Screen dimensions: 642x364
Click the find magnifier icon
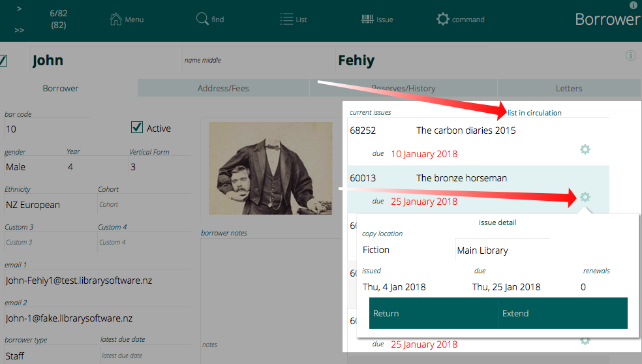tap(202, 19)
